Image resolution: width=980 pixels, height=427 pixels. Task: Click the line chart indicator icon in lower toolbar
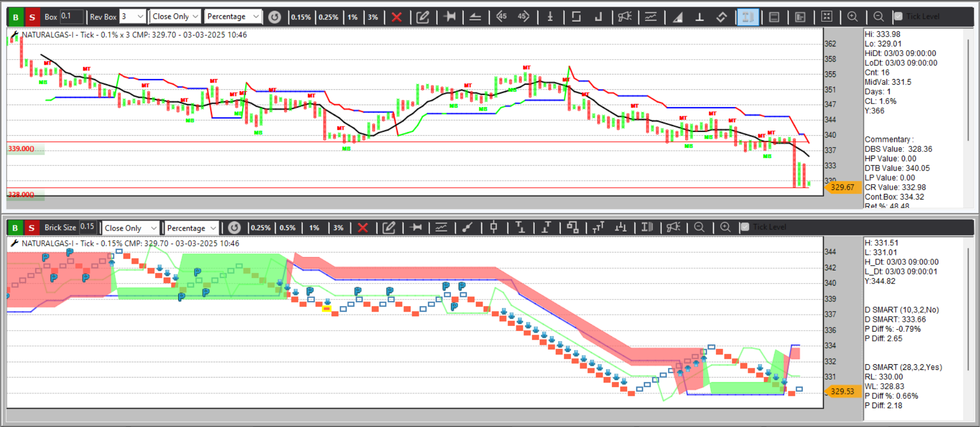click(x=441, y=227)
